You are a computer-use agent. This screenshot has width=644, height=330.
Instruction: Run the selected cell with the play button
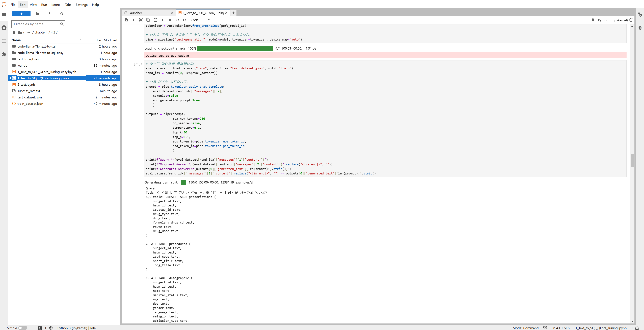click(x=163, y=20)
